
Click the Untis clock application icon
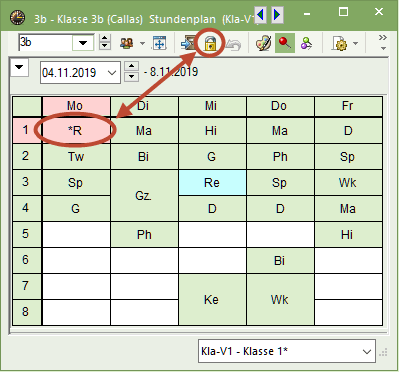(x=17, y=18)
